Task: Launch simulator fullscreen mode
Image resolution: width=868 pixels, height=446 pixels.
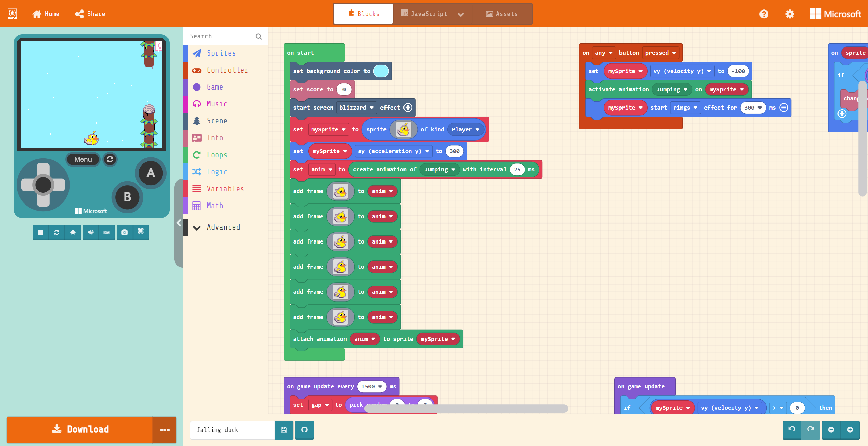Action: (x=141, y=232)
